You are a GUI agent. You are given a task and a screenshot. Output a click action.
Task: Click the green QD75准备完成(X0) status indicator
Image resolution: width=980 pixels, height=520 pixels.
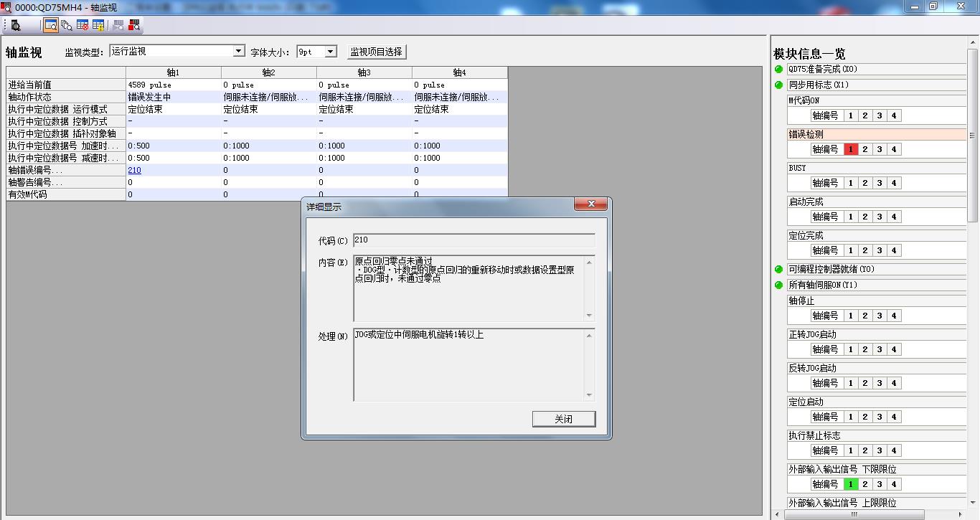coord(778,70)
